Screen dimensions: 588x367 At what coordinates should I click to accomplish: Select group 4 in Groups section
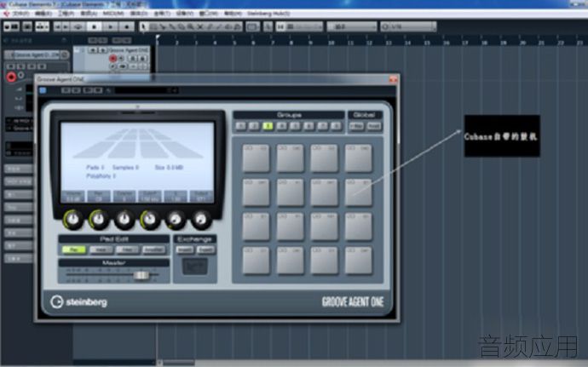(x=281, y=126)
